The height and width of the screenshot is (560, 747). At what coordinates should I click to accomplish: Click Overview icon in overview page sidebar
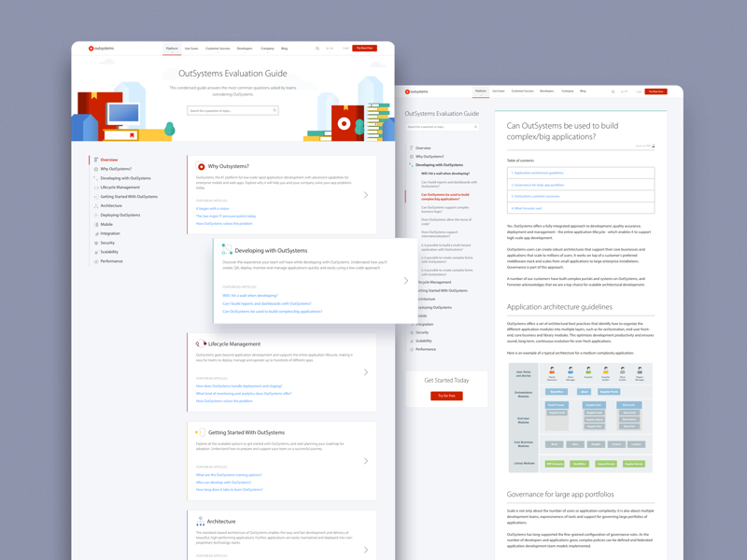click(x=96, y=160)
